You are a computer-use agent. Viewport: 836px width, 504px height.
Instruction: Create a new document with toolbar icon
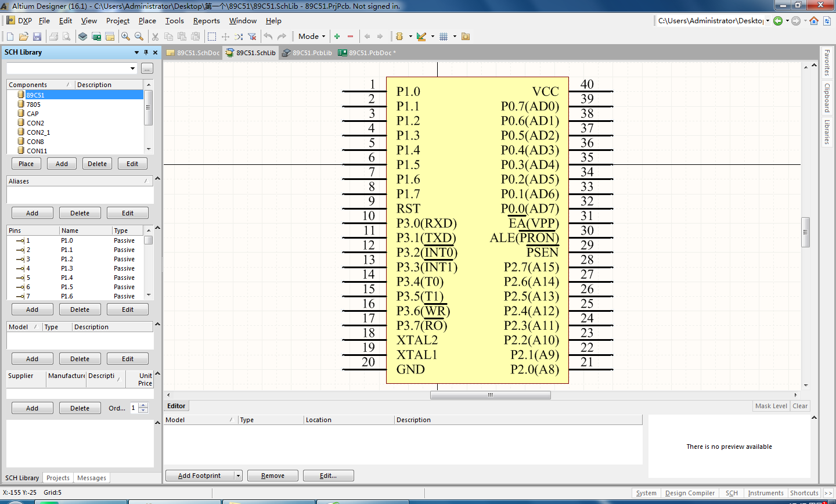10,37
